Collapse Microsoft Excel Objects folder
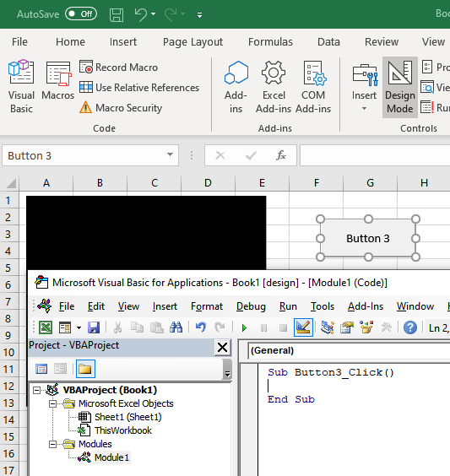 pyautogui.click(x=52, y=403)
